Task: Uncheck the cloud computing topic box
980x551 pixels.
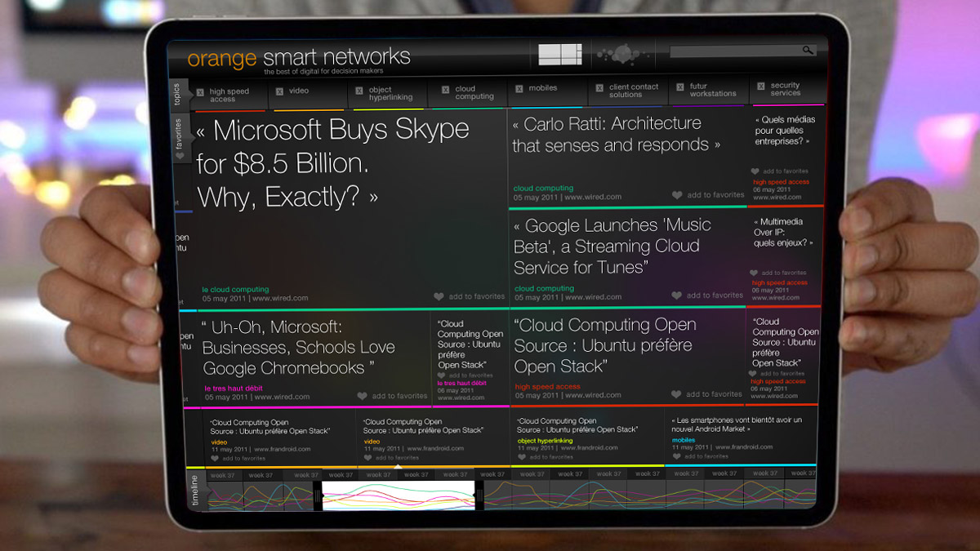Action: tap(445, 90)
